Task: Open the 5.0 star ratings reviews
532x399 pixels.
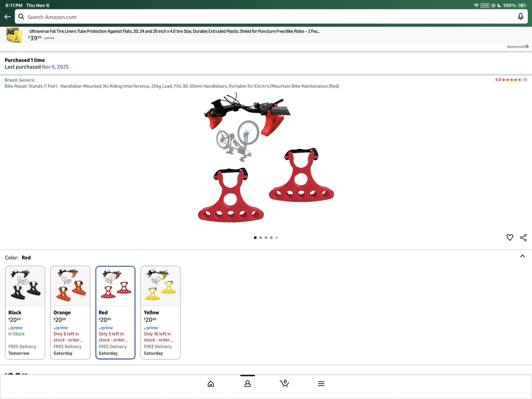Action: (511, 80)
